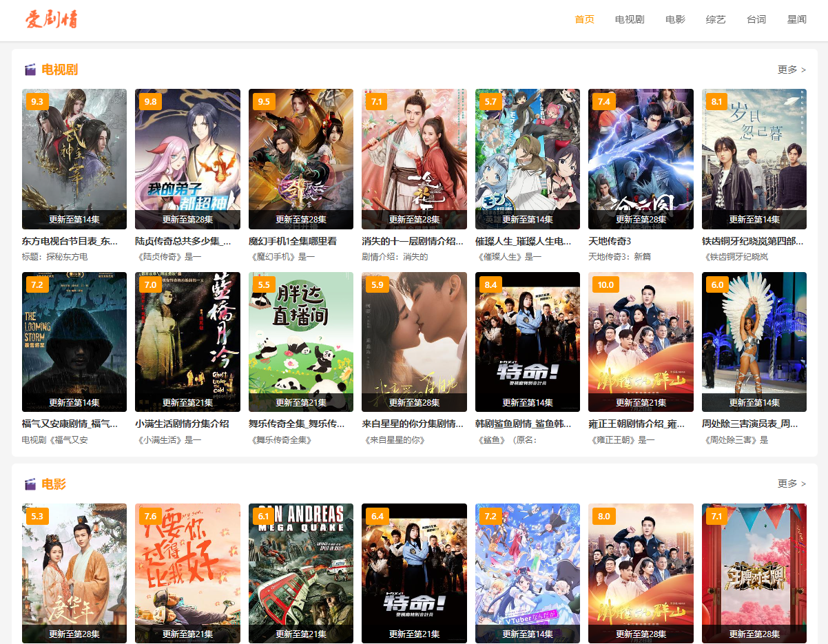Image resolution: width=828 pixels, height=644 pixels.
Task: Open the 小满生活剧情分集介绍 title link
Action: 182,424
